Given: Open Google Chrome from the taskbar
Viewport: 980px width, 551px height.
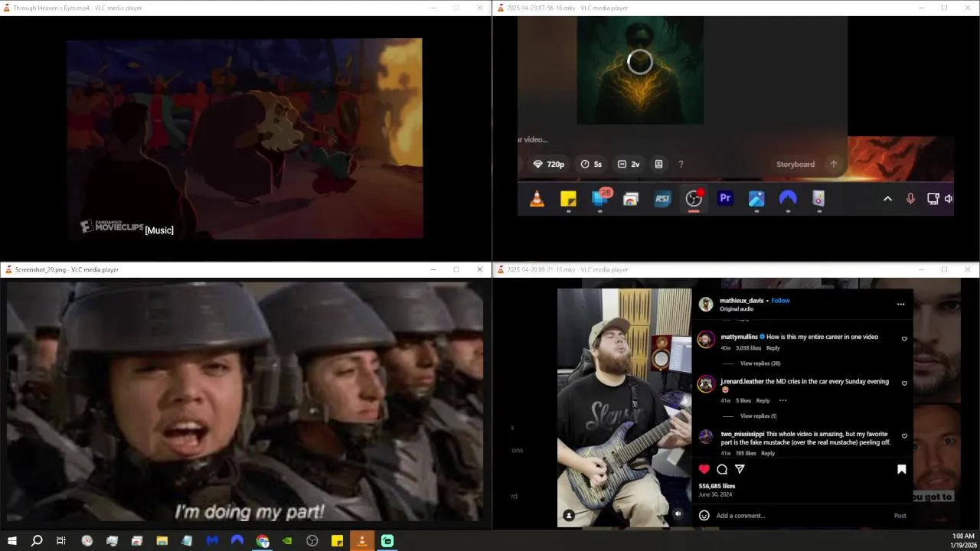Looking at the screenshot, I should [x=263, y=541].
